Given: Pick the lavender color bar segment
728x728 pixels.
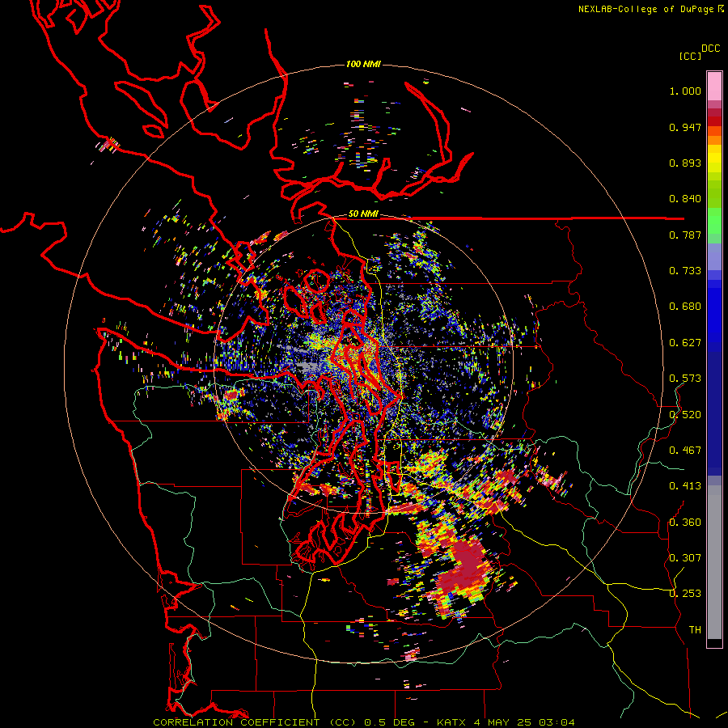Looking at the screenshot, I should (x=714, y=256).
